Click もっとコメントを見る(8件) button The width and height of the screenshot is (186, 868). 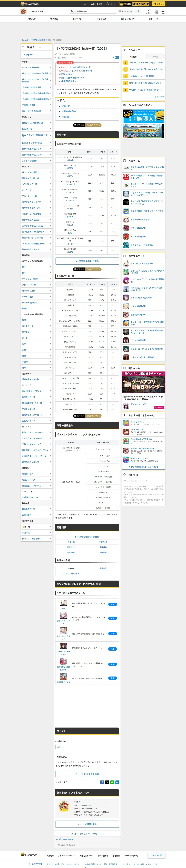(x=87, y=774)
